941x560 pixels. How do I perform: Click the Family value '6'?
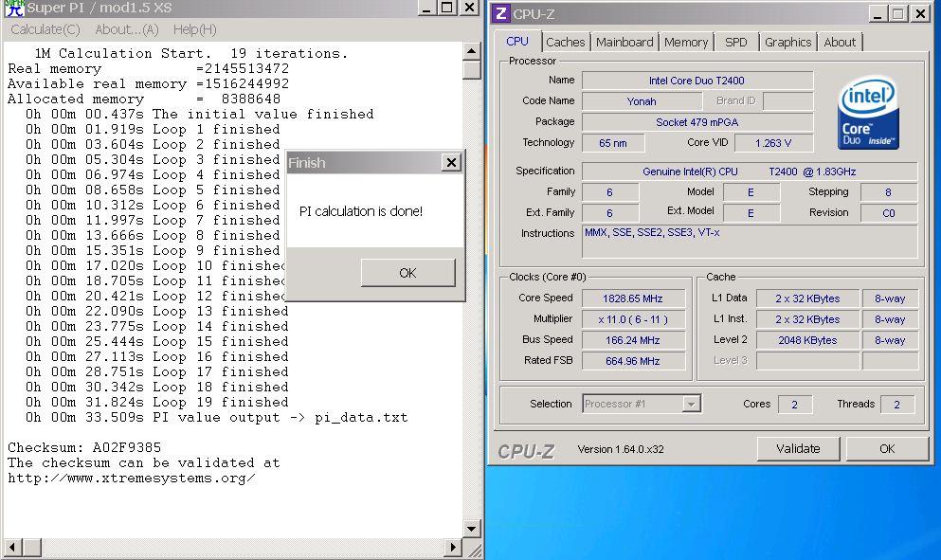click(609, 192)
